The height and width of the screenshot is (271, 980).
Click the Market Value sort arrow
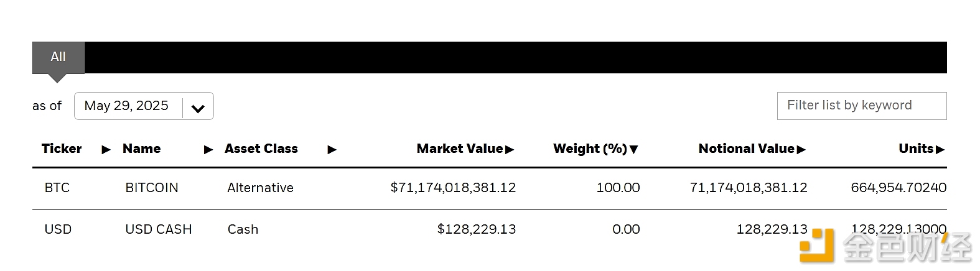point(510,150)
